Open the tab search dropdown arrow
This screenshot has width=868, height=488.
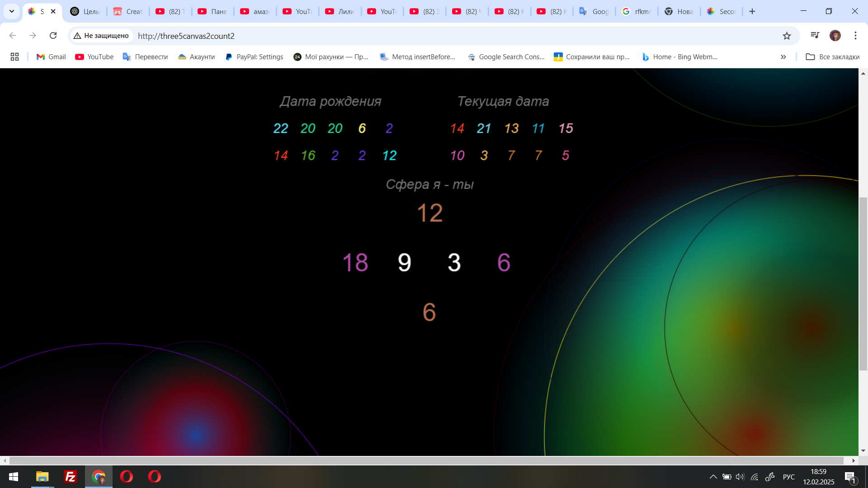coord(12,11)
